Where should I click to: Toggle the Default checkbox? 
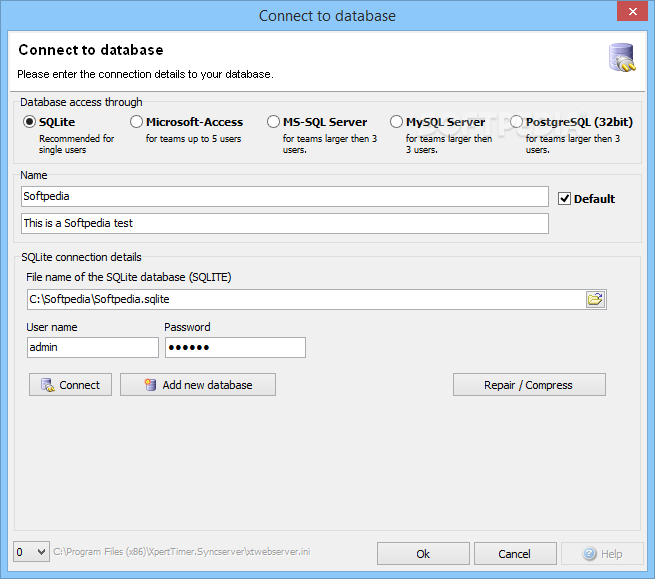point(564,198)
